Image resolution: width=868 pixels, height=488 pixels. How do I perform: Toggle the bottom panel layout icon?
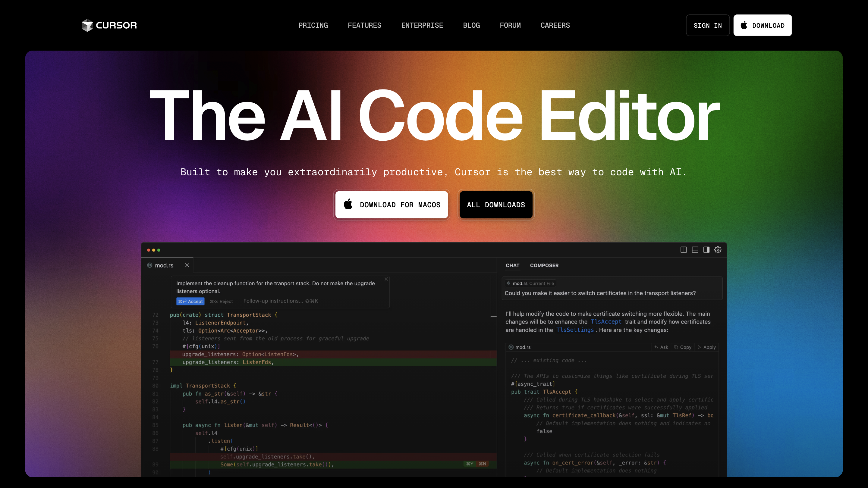click(x=695, y=249)
